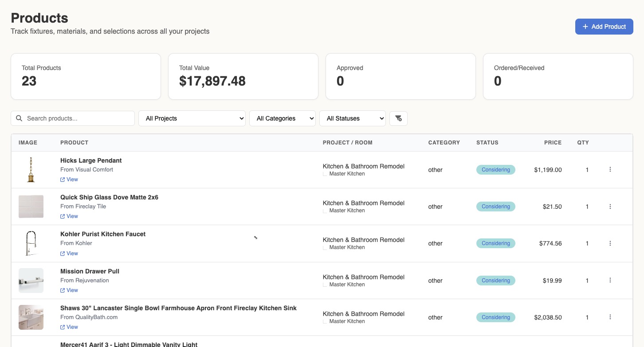Open the All Categories dropdown
644x347 pixels.
pyautogui.click(x=282, y=118)
